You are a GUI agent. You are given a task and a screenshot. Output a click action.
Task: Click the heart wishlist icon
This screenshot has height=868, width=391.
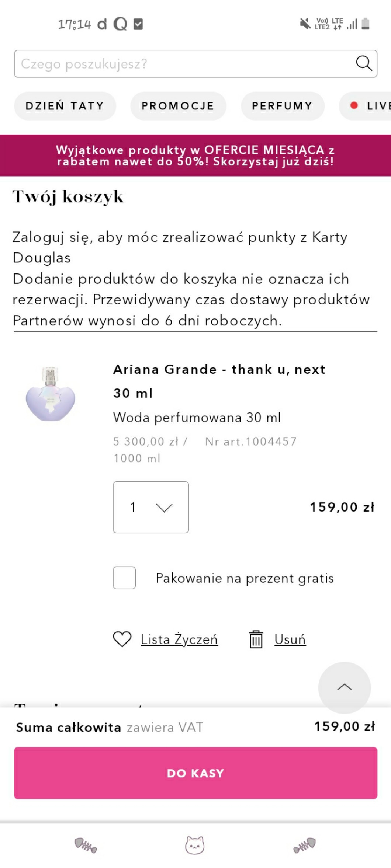point(122,639)
